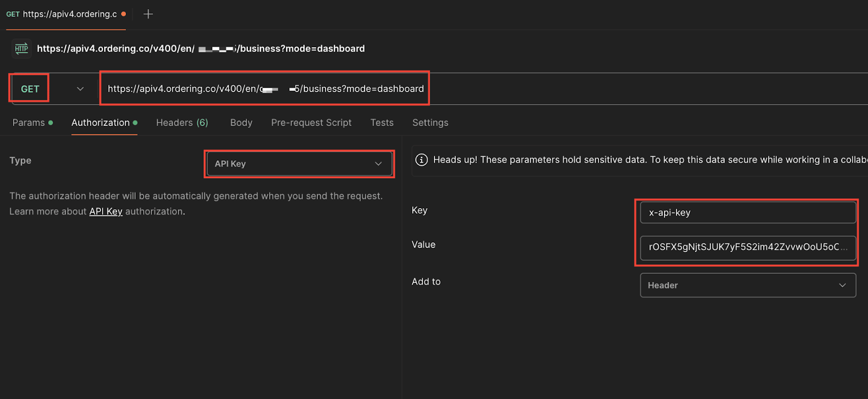Screen dimensions: 868x399
Task: Go to the Tests tab
Action: coord(382,123)
